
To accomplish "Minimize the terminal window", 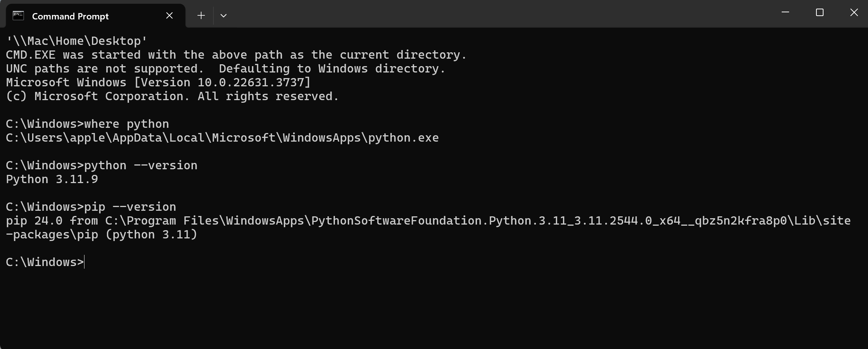I will pos(785,13).
